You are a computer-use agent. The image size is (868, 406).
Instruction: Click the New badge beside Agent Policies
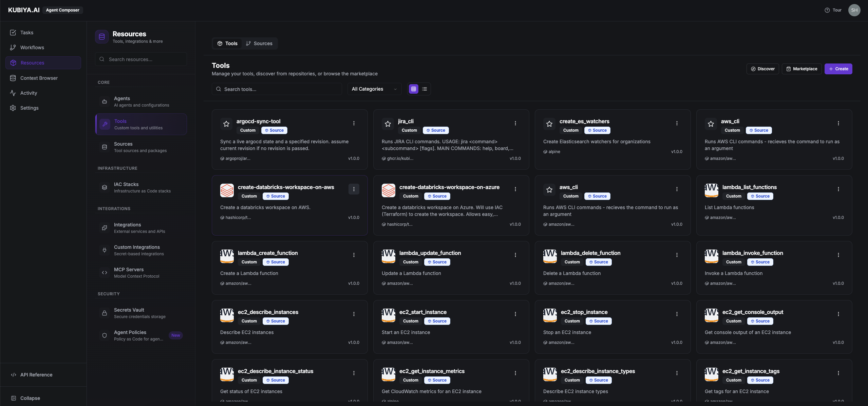tap(175, 335)
